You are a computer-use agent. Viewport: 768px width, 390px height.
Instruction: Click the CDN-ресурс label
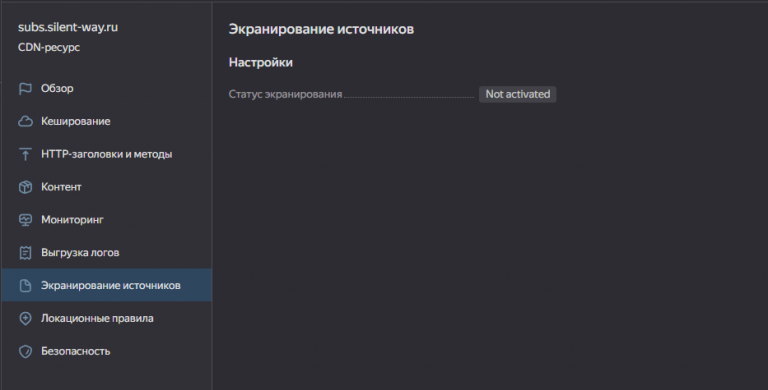point(49,48)
